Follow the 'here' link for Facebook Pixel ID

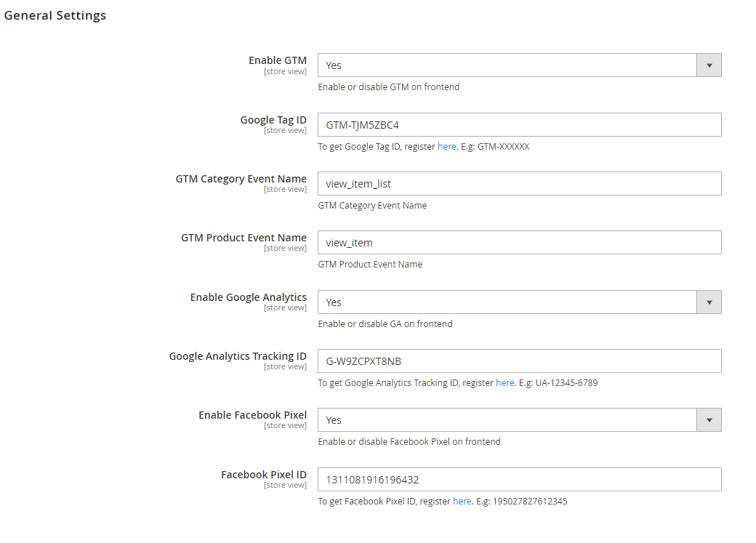[462, 502]
